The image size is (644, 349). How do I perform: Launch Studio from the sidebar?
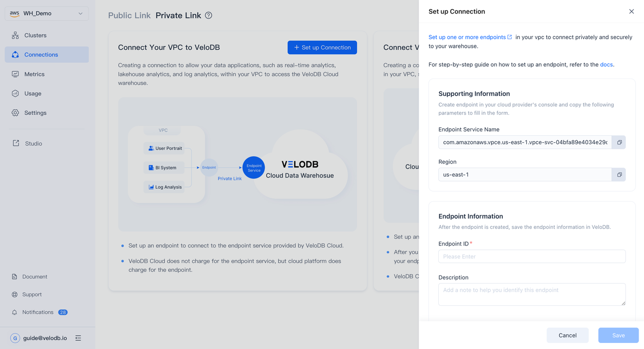pos(33,143)
